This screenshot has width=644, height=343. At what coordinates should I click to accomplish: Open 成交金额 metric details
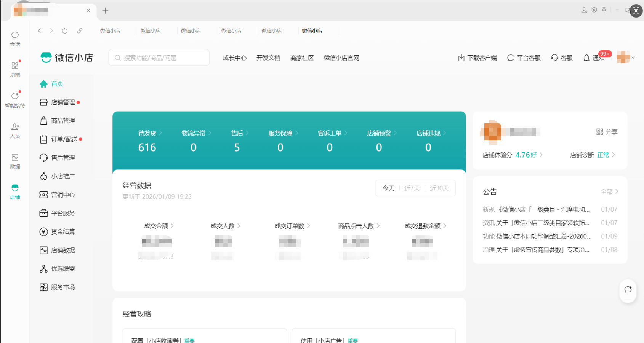[159, 226]
